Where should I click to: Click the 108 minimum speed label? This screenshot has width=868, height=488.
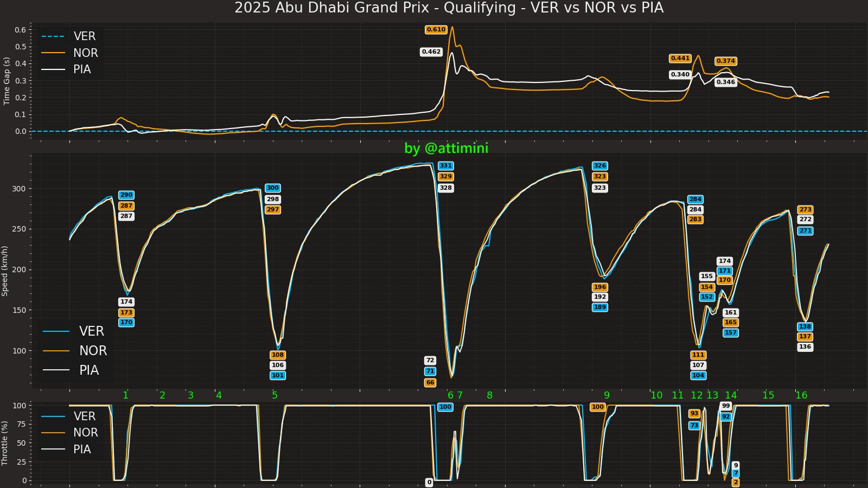(278, 355)
